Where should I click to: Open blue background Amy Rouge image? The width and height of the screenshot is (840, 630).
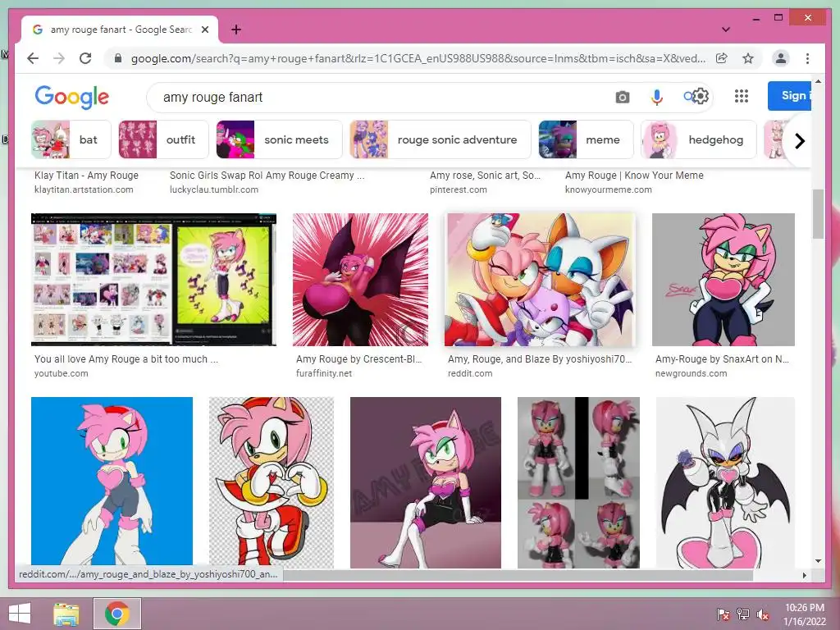point(112,482)
